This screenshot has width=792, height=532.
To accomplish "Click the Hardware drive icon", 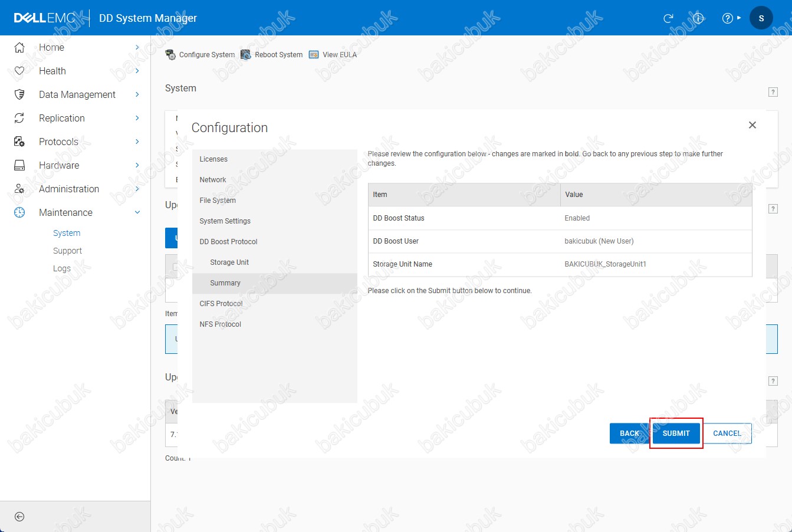I will (x=19, y=165).
